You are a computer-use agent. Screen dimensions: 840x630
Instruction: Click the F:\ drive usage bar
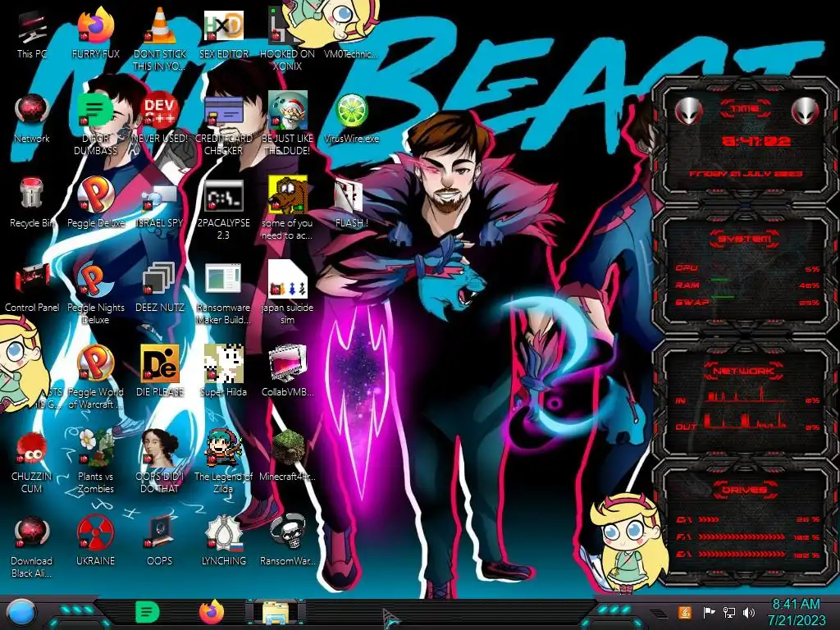742,536
